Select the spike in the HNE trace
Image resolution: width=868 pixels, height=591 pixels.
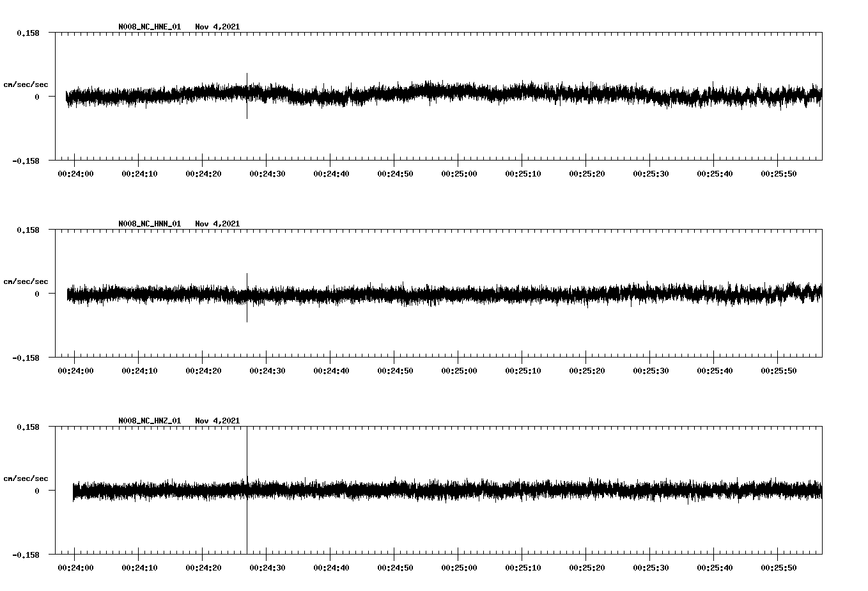247,80
